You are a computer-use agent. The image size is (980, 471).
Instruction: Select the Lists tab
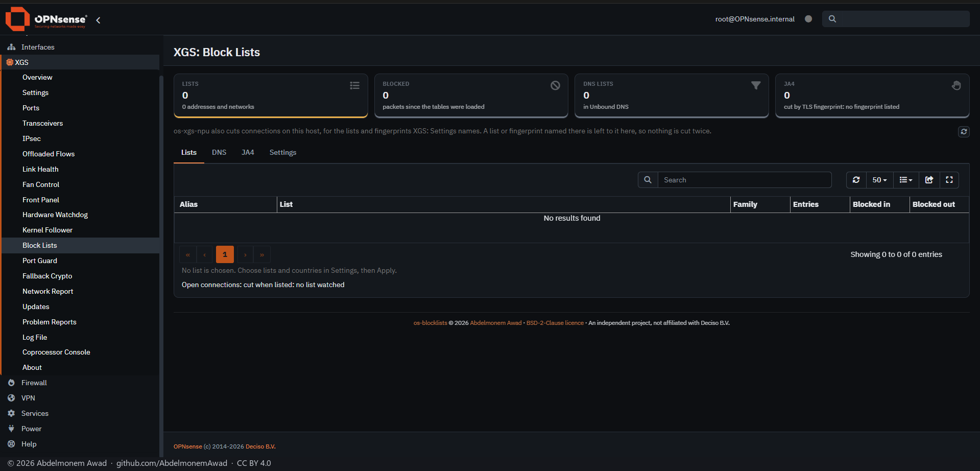(189, 152)
